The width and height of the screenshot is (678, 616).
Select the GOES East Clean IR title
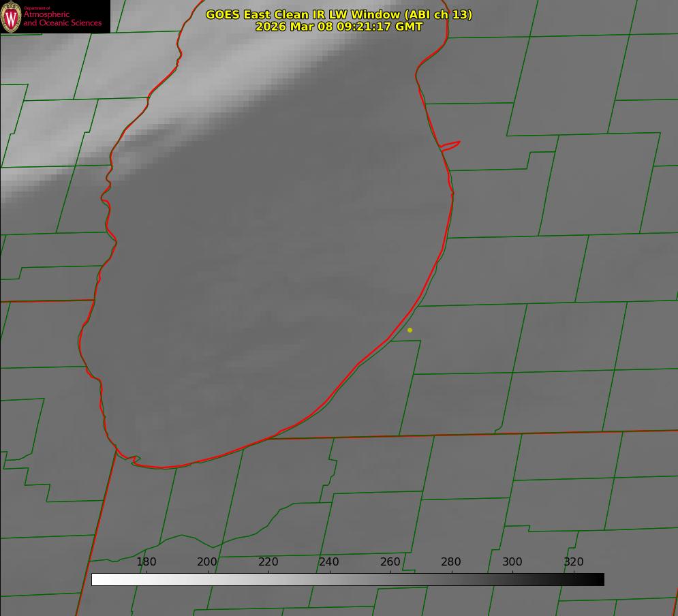[x=339, y=14]
